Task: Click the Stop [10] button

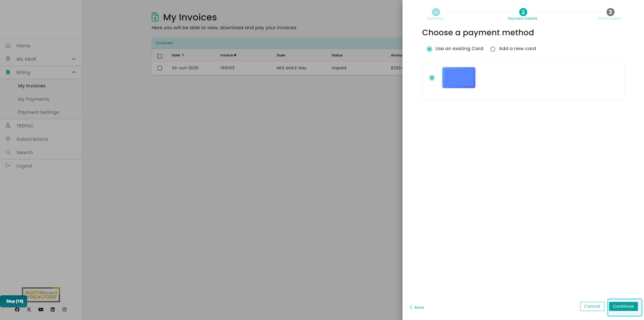Action: (x=14, y=301)
